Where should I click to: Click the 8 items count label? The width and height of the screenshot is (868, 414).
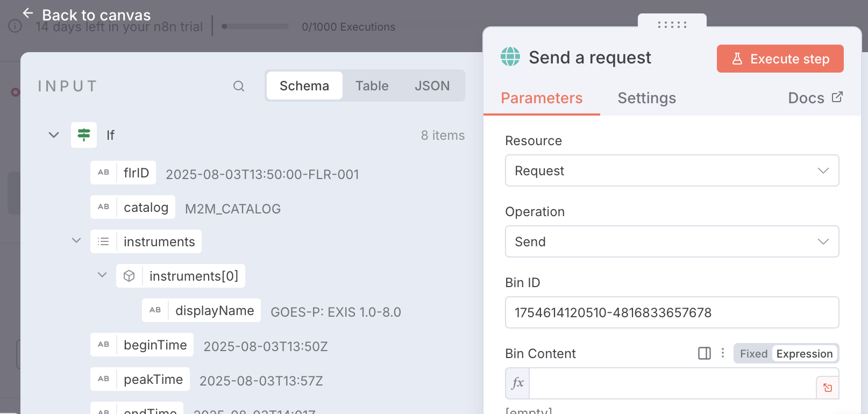pyautogui.click(x=443, y=135)
